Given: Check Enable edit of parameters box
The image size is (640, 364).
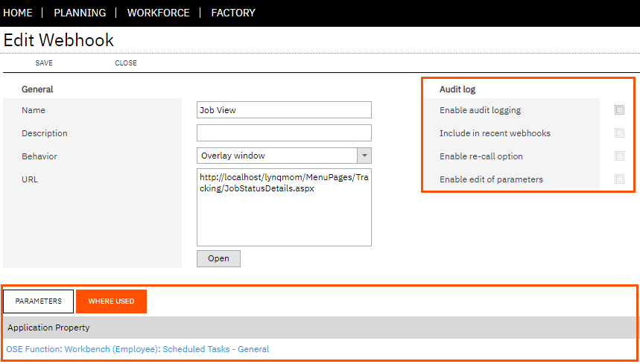Looking at the screenshot, I should click(619, 179).
